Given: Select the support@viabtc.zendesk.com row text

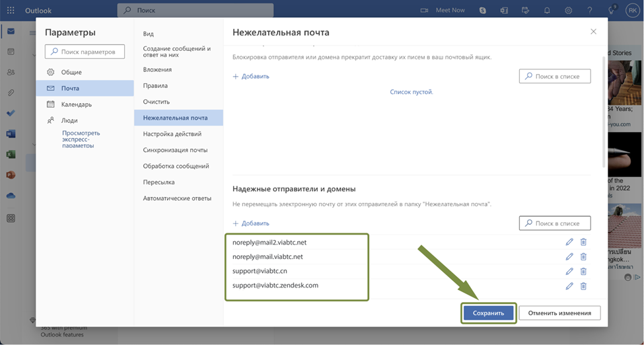Looking at the screenshot, I should point(275,285).
